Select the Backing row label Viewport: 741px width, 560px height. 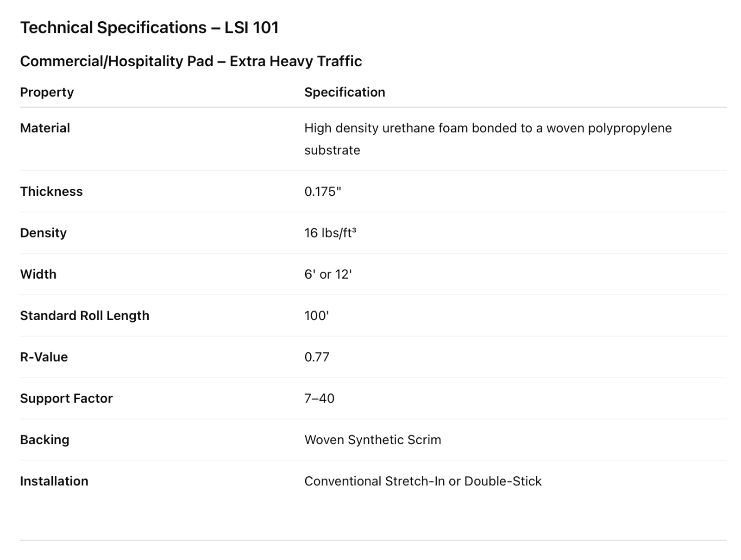[44, 440]
